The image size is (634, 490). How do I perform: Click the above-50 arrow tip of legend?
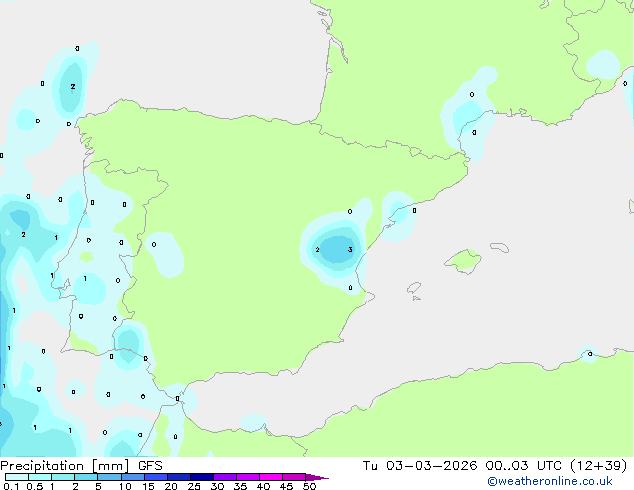click(317, 477)
